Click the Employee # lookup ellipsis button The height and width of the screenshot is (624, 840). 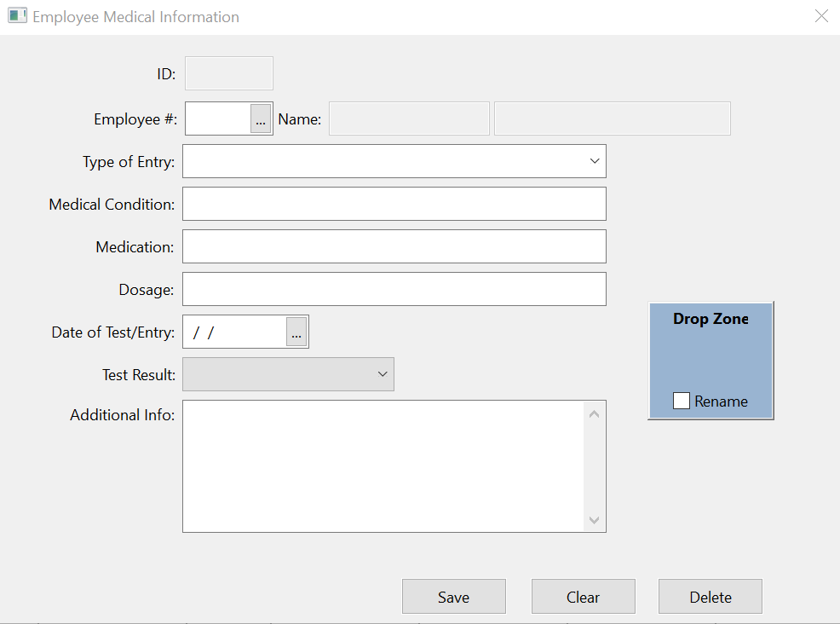(261, 119)
